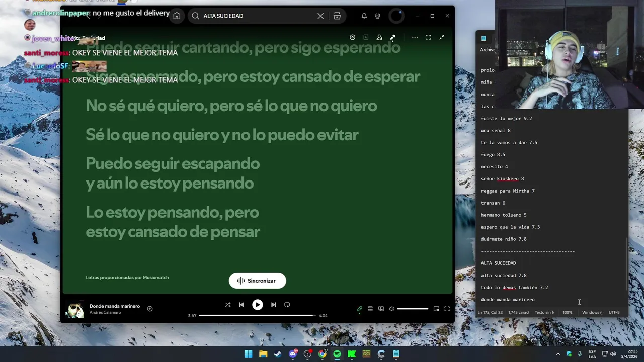Open Archivo menu in Notepad
This screenshot has height=362, width=644.
488,50
